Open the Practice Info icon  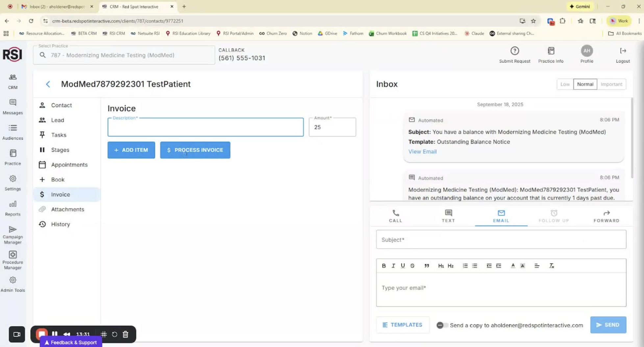(551, 51)
